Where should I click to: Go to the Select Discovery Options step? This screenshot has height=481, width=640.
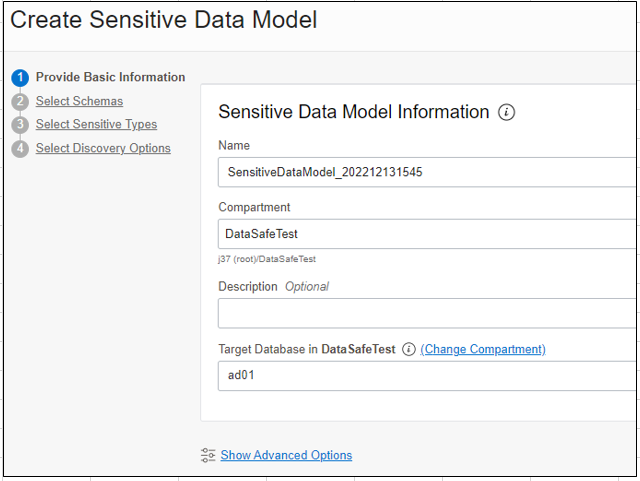(x=103, y=148)
